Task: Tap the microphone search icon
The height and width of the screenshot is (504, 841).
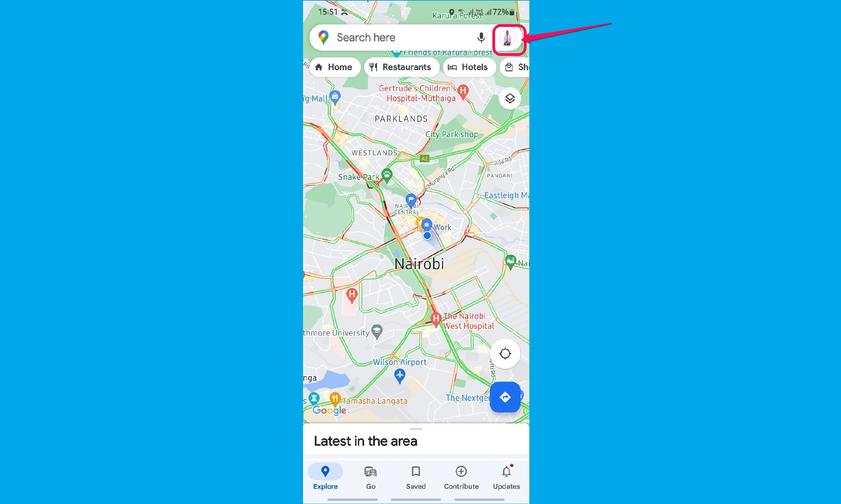Action: (x=481, y=37)
